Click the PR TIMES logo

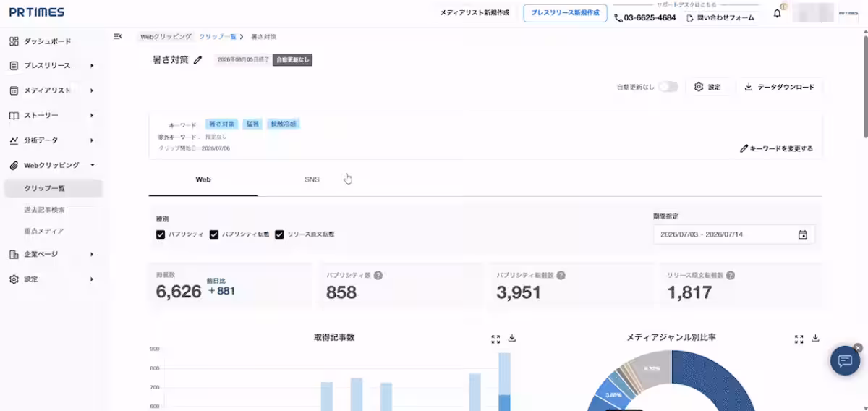click(x=37, y=12)
